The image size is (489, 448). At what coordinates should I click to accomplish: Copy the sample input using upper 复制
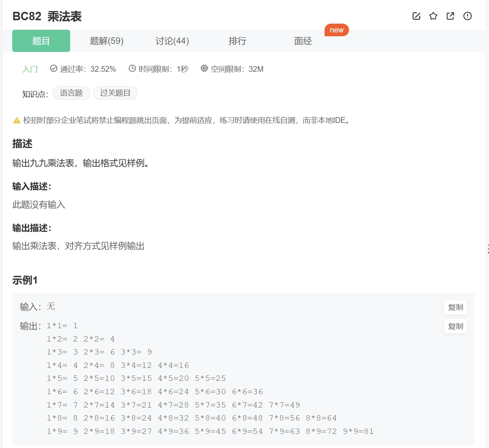pos(455,307)
